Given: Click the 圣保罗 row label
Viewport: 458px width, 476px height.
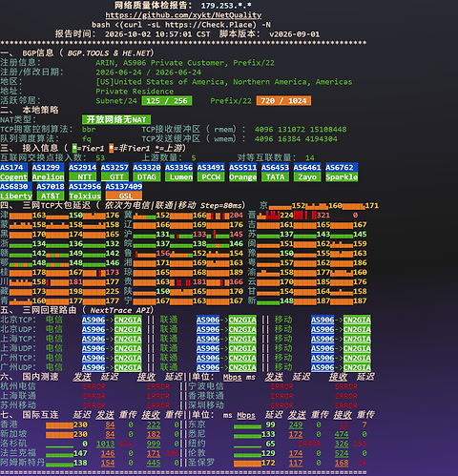Looking at the screenshot, I should (201, 463).
